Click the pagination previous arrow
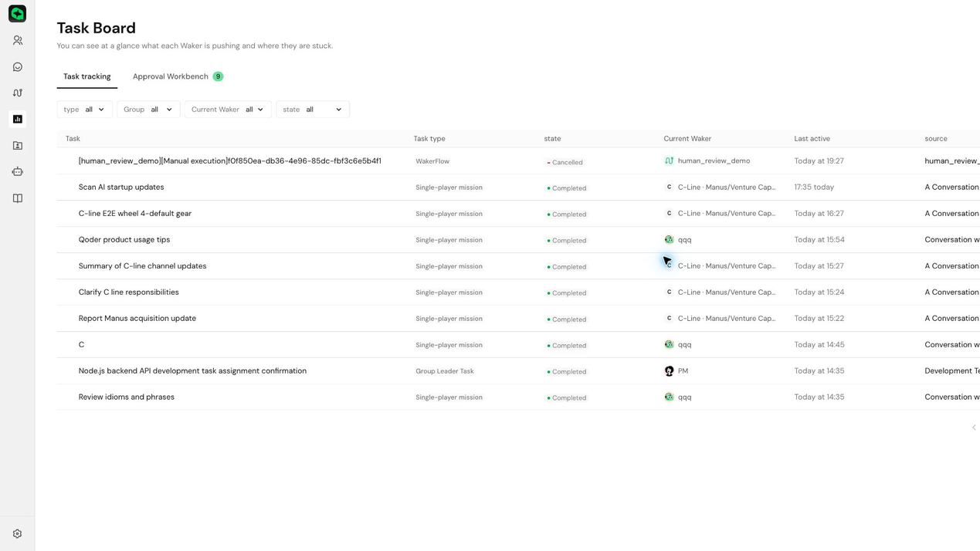This screenshot has height=551, width=980. click(x=974, y=428)
